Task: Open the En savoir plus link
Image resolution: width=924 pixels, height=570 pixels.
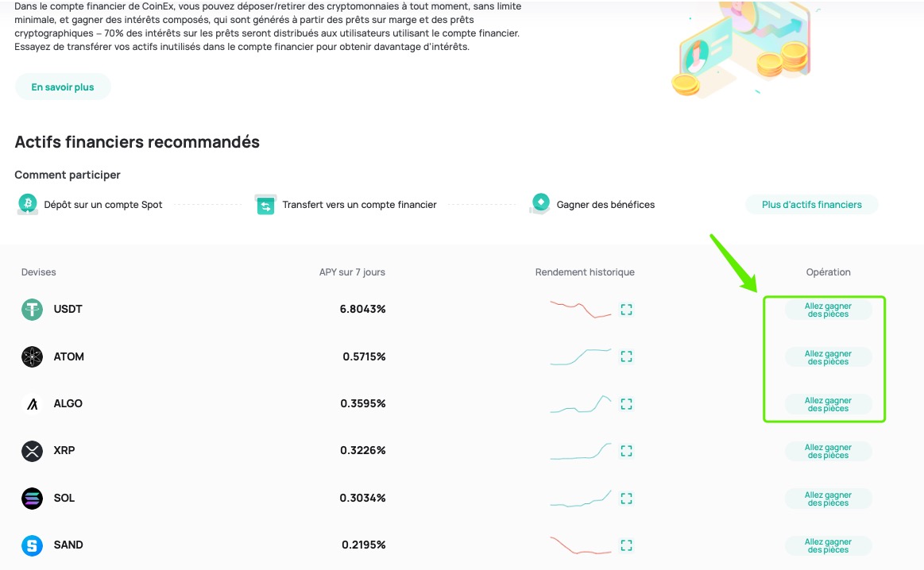Action: pos(63,87)
